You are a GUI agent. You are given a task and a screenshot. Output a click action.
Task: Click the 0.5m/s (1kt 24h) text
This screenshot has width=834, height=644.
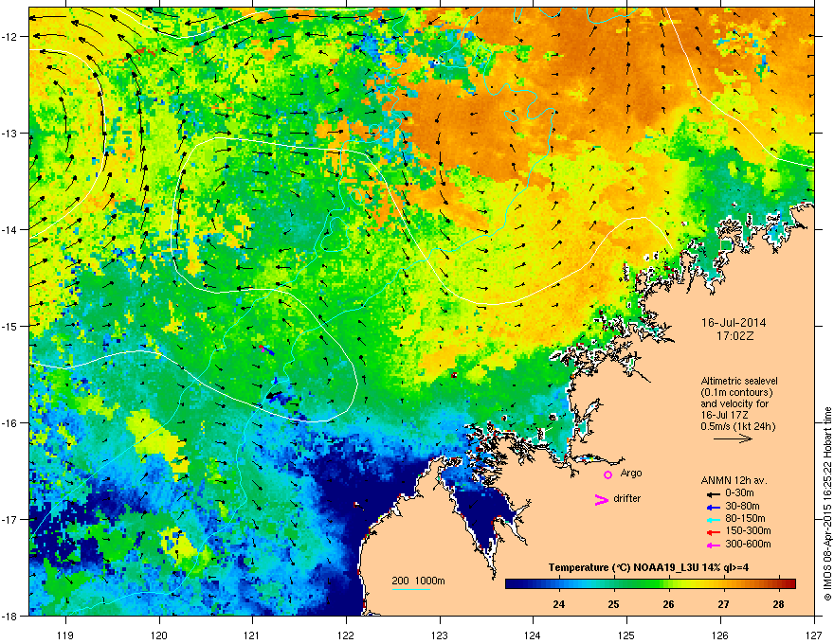click(x=737, y=426)
